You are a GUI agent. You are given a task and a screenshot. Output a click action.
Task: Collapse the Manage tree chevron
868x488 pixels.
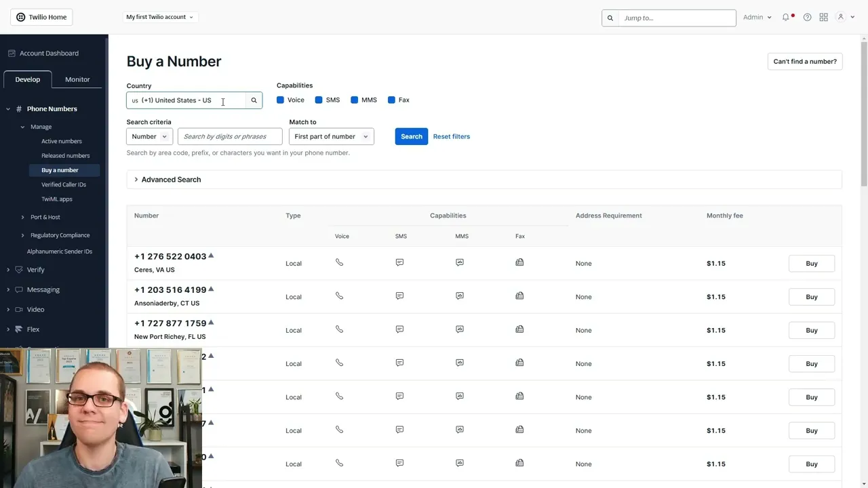coord(22,127)
